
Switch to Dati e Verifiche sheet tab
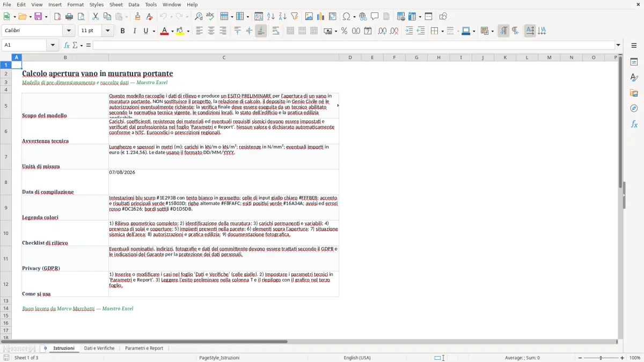[99, 348]
